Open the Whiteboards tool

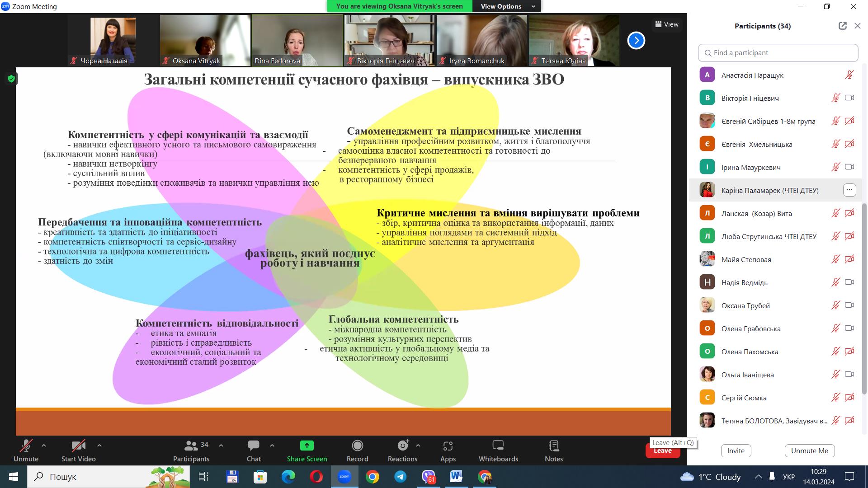tap(498, 451)
